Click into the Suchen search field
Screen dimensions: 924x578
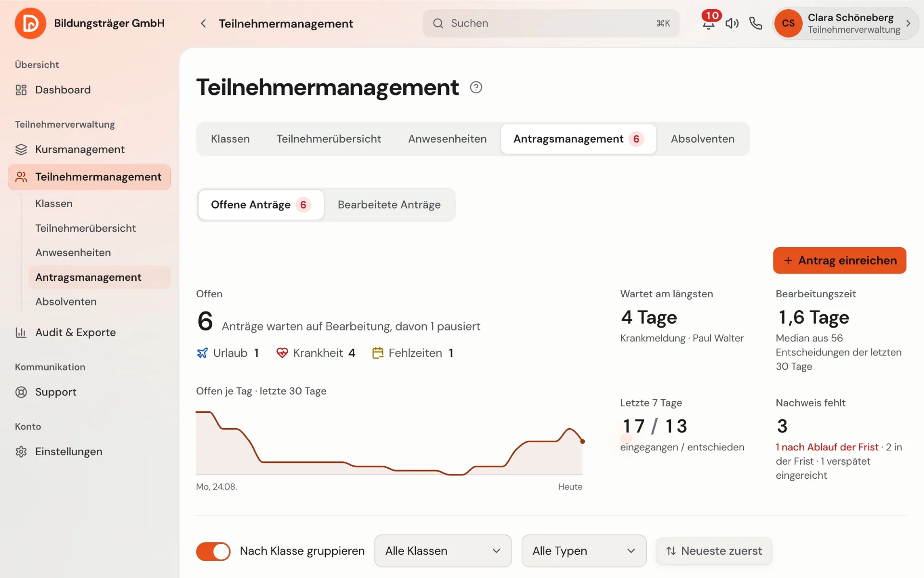point(551,23)
